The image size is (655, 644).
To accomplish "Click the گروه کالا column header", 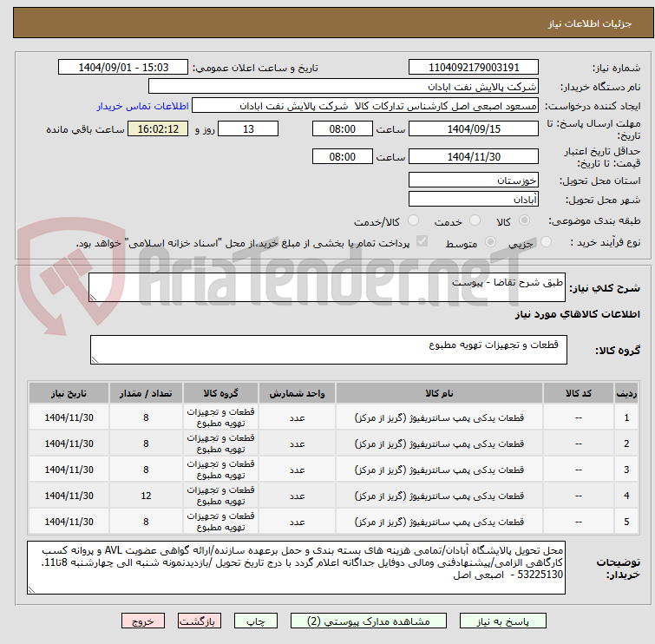I will [x=220, y=393].
